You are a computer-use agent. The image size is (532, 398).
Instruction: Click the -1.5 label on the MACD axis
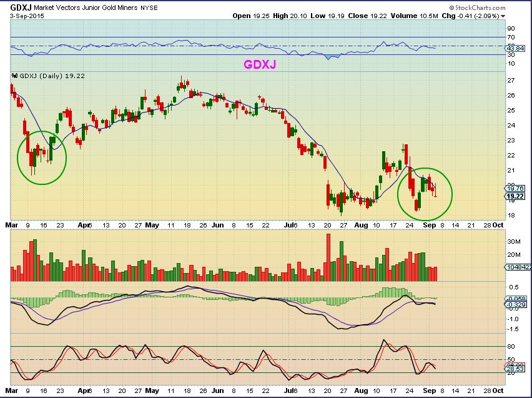(x=513, y=329)
